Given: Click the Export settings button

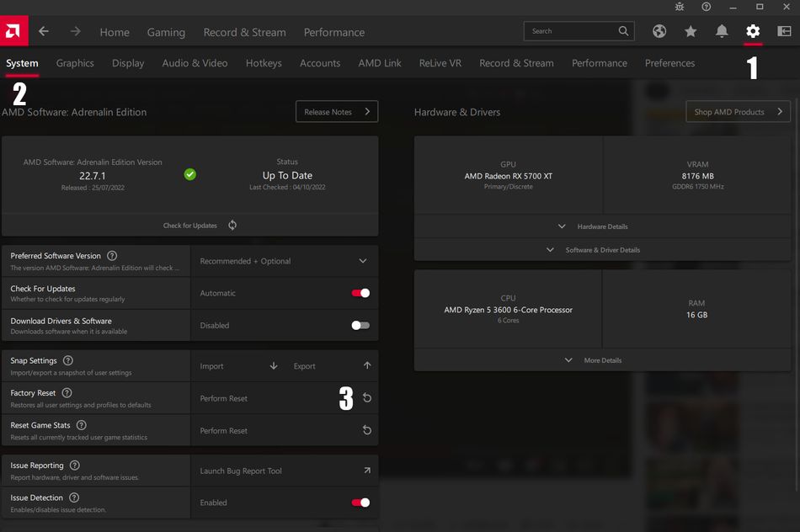Looking at the screenshot, I should point(332,366).
